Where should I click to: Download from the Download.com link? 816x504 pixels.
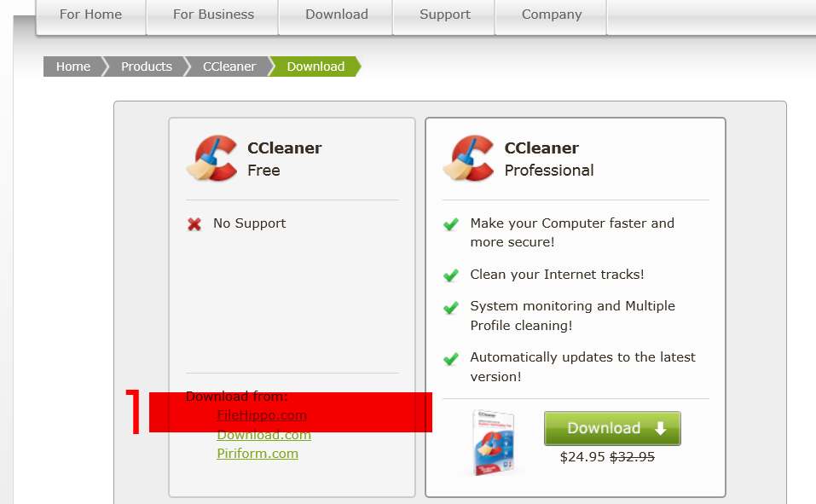click(x=263, y=435)
